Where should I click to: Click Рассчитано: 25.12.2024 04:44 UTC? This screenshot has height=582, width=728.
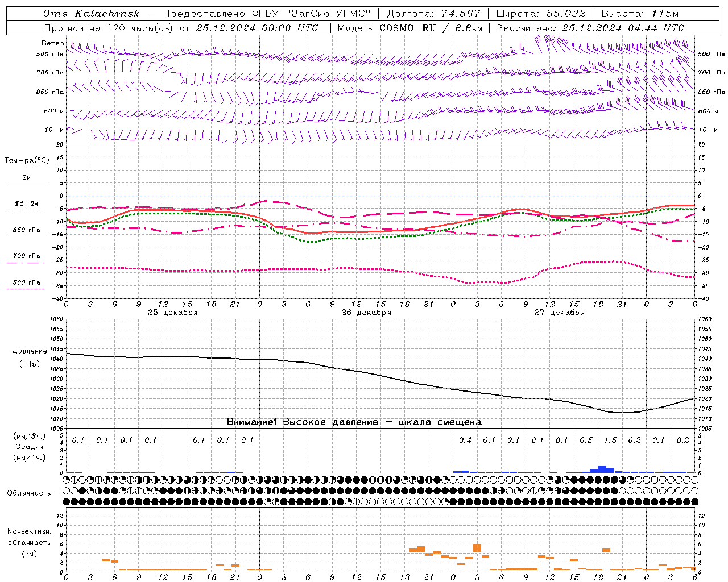pos(590,28)
